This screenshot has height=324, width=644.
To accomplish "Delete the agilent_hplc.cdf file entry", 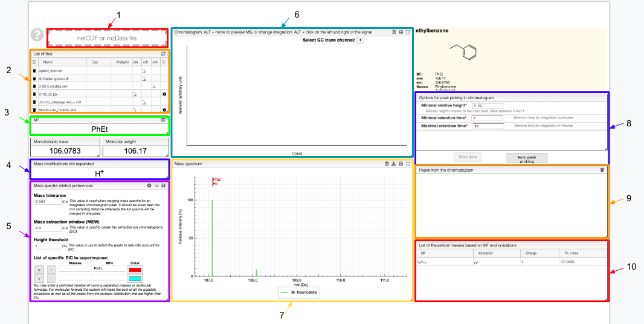I will 34,70.
